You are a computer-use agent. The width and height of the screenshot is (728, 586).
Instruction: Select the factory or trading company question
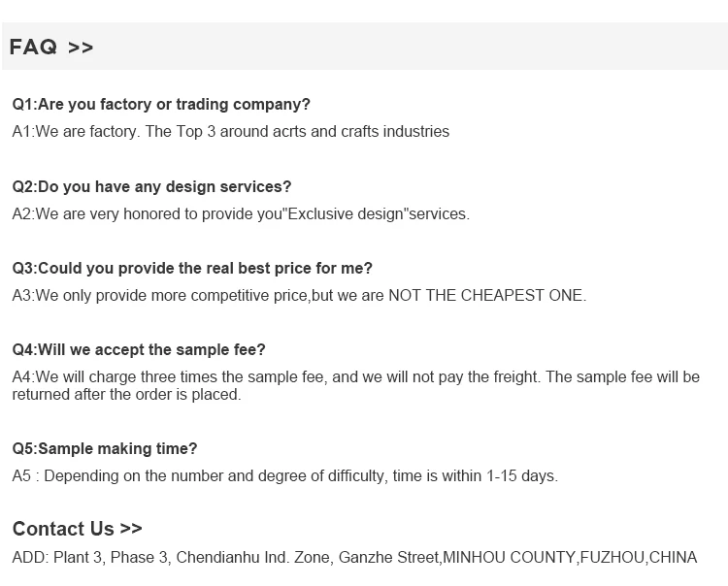coord(161,104)
